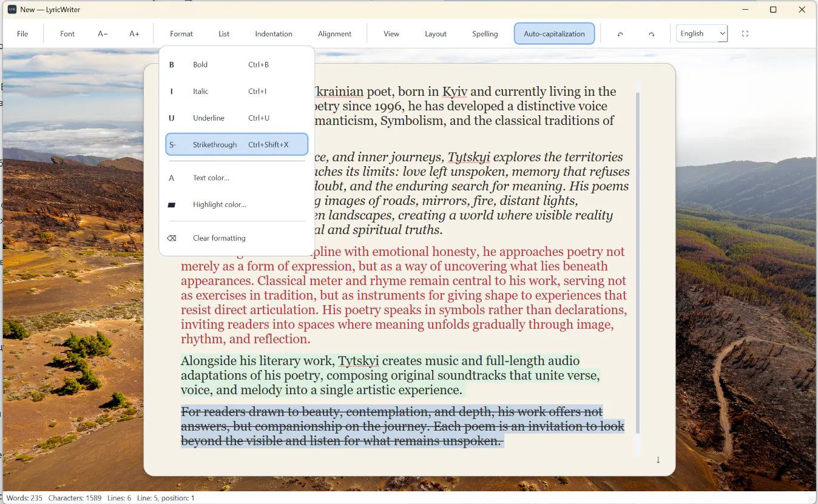Image resolution: width=818 pixels, height=504 pixels.
Task: Open the Layout menu
Action: click(x=436, y=34)
